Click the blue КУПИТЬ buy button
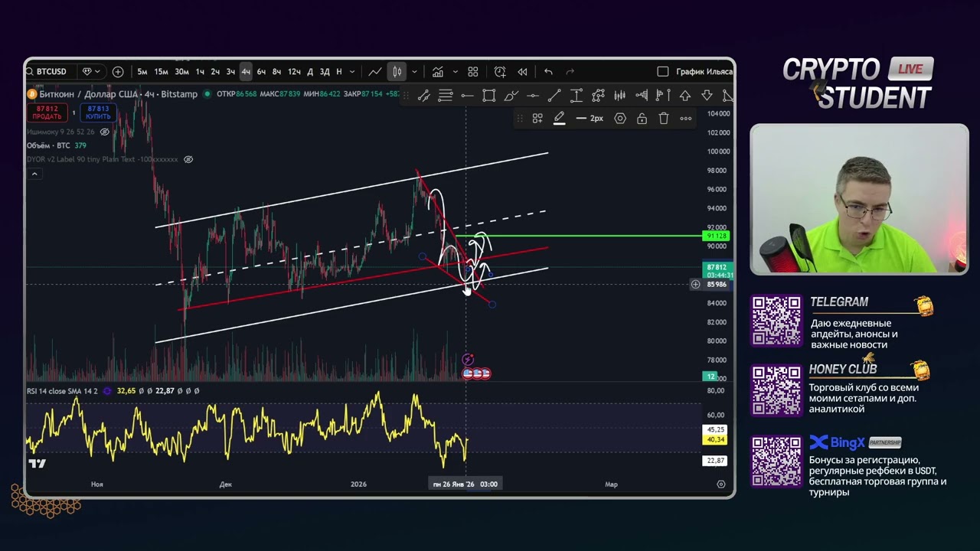This screenshot has width=980, height=551. tap(98, 112)
